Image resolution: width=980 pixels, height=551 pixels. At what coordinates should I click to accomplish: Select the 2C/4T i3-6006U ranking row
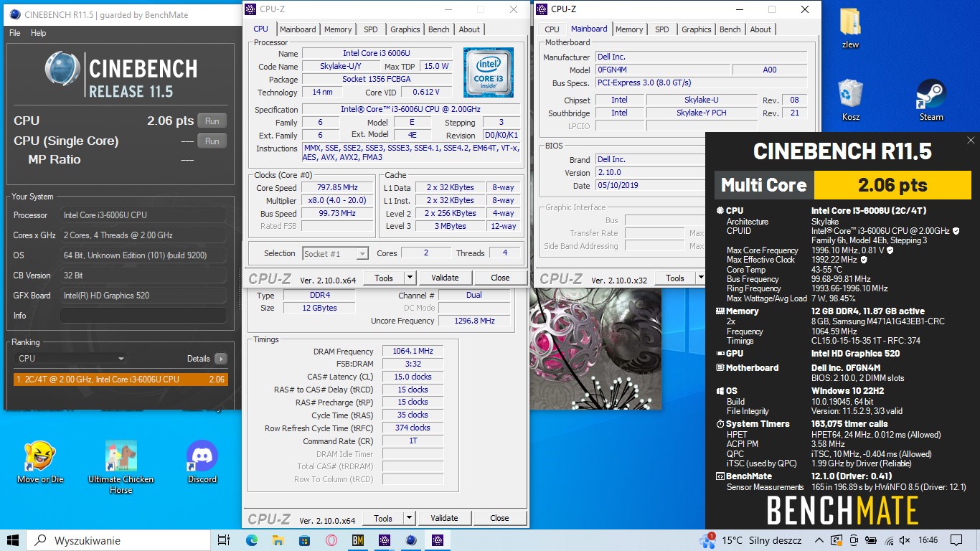[x=121, y=379]
